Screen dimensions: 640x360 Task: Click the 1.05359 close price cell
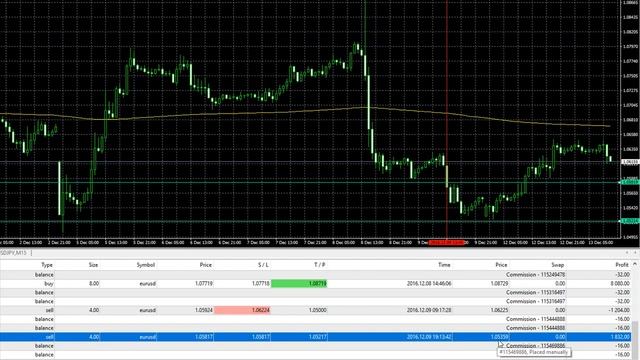point(499,337)
